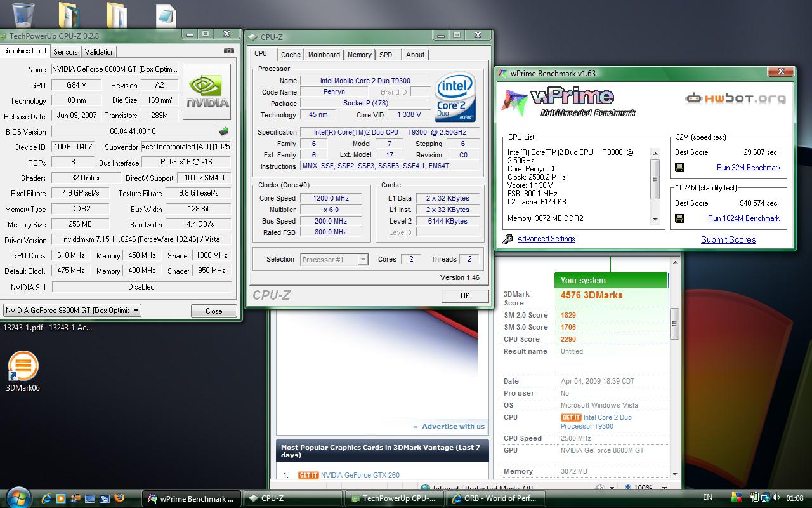Click the Driver Version field in GPU-Z
This screenshot has height=508, width=812.
(x=141, y=240)
